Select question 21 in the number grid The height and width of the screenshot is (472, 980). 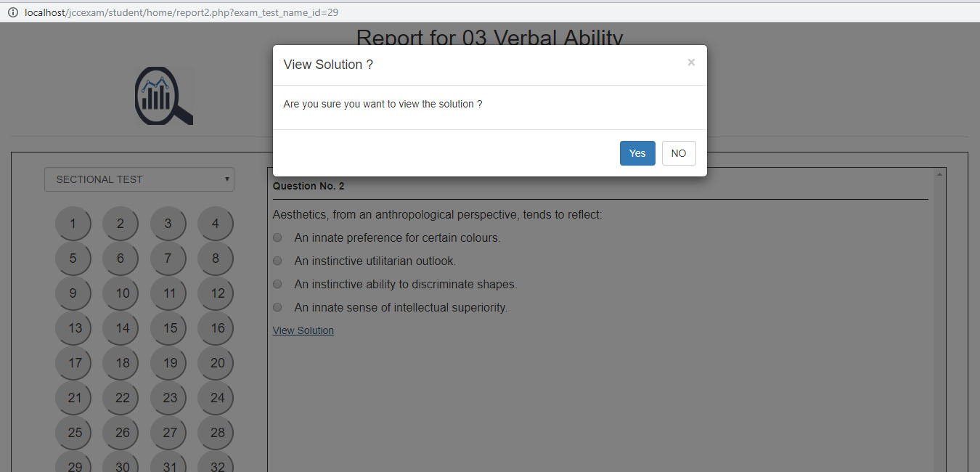pyautogui.click(x=73, y=398)
